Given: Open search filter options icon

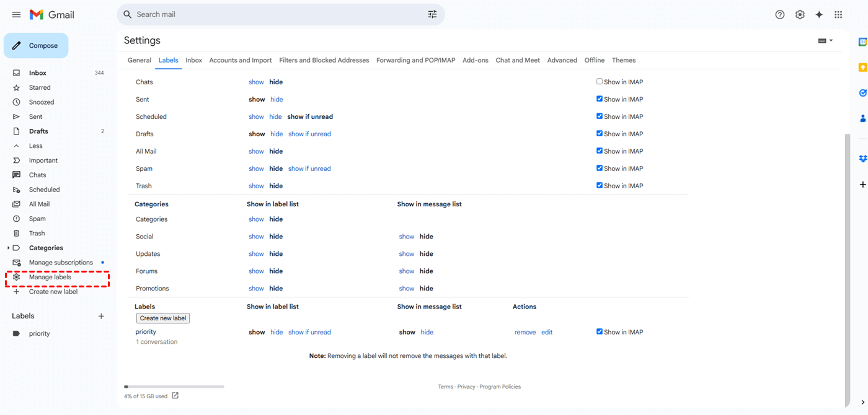Looking at the screenshot, I should click(x=432, y=14).
